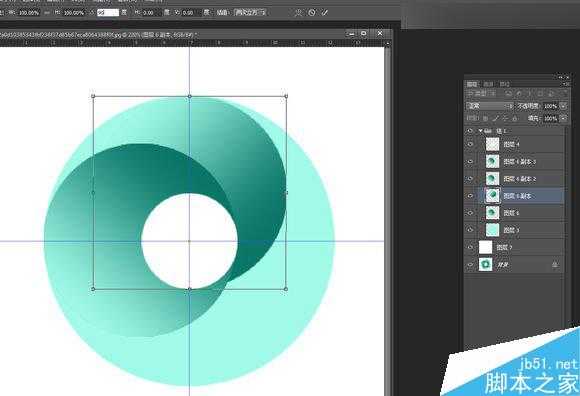
Task: Filter layers by type layer icon
Action: pos(530,94)
